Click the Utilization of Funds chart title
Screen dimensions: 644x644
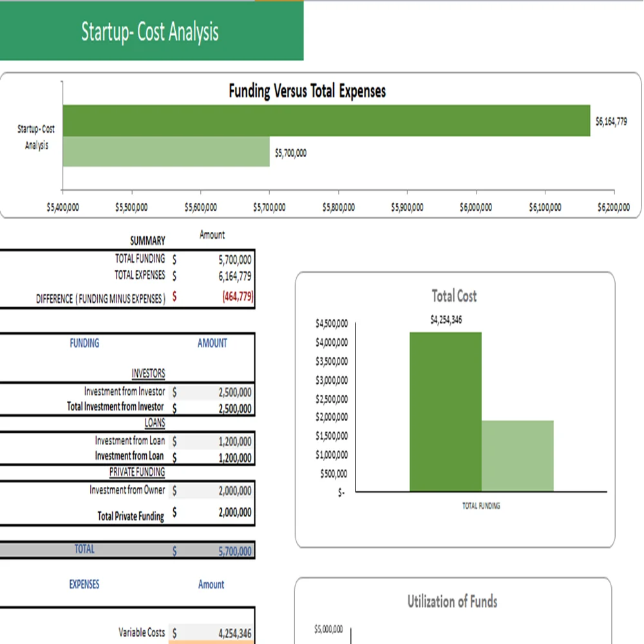point(451,602)
